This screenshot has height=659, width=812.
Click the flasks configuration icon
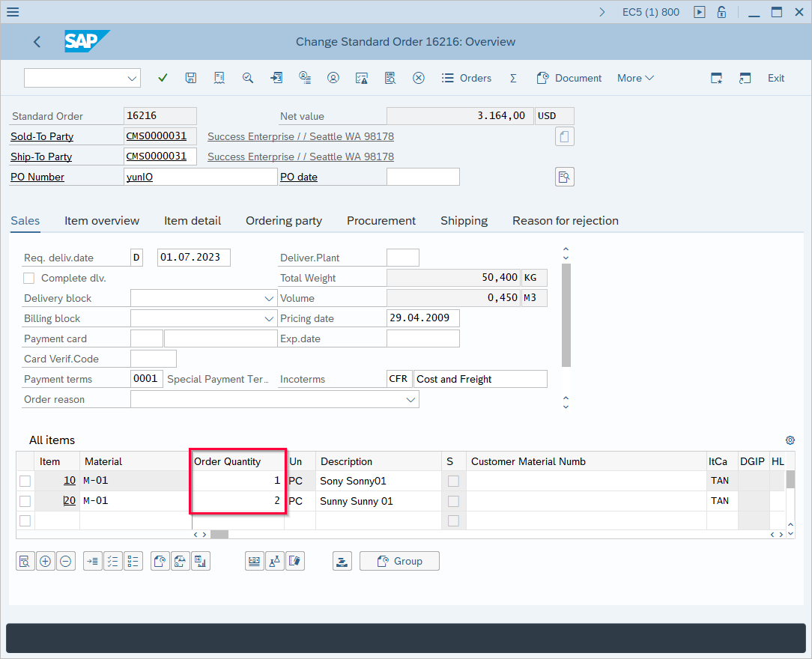(274, 561)
